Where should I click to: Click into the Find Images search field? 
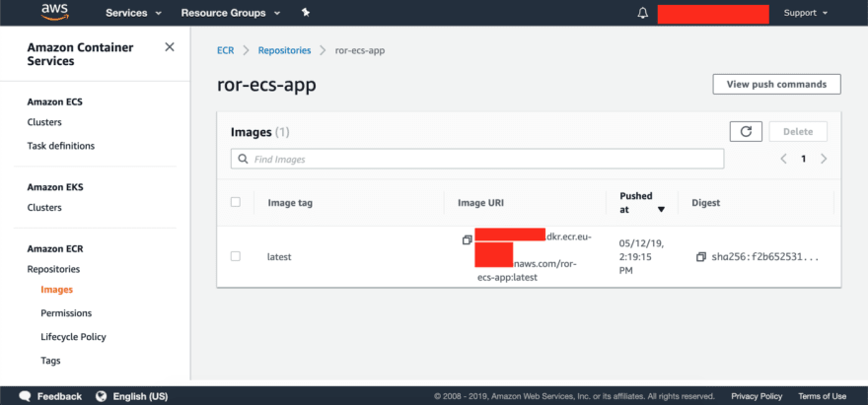[477, 159]
